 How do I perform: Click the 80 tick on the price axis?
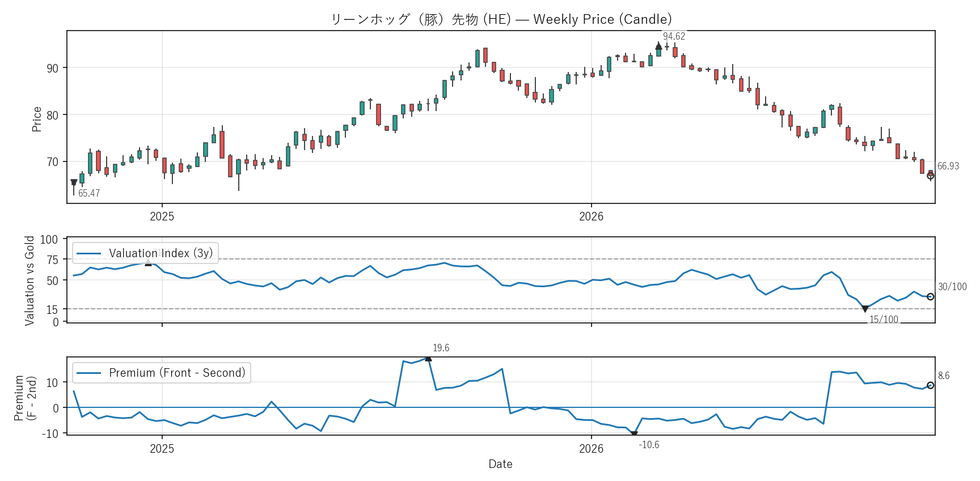coord(52,115)
